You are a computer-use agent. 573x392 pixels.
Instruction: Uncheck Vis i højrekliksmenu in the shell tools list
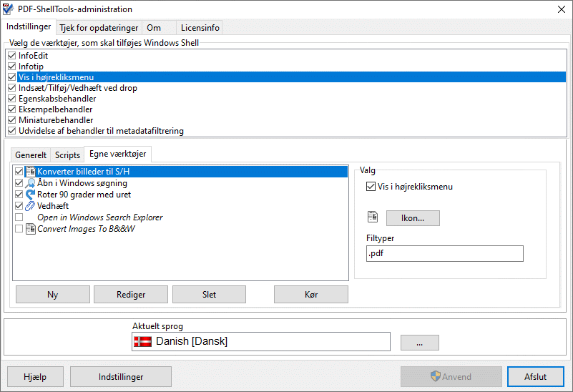tap(11, 77)
